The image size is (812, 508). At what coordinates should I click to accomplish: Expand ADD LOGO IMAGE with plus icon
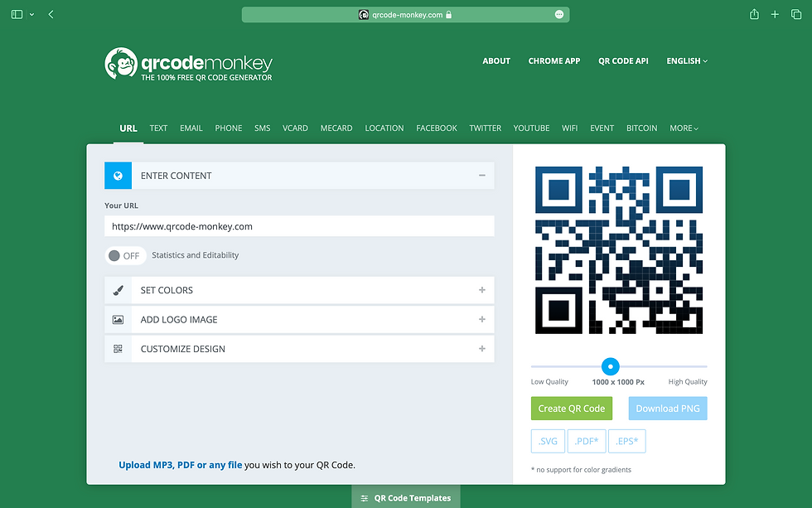482,320
